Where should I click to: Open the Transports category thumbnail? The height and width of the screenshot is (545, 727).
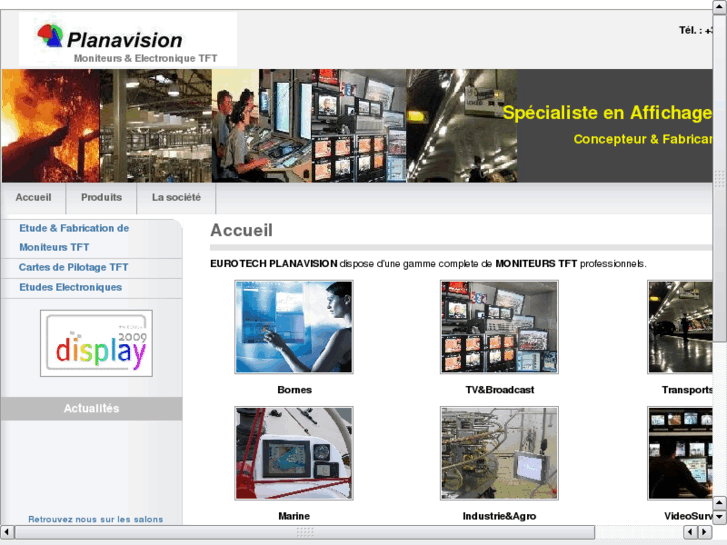click(x=680, y=327)
